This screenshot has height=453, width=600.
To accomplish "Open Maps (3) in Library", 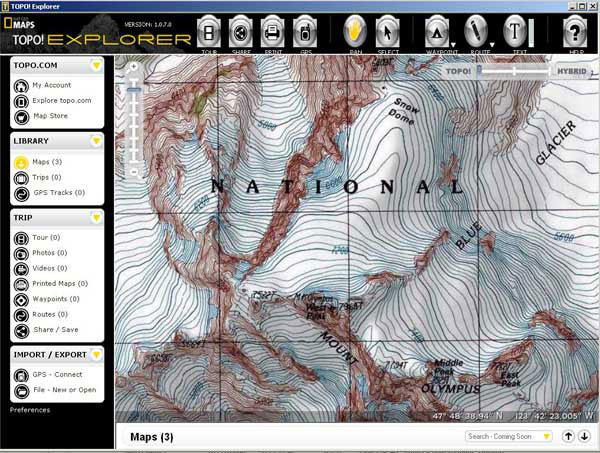I will (47, 162).
